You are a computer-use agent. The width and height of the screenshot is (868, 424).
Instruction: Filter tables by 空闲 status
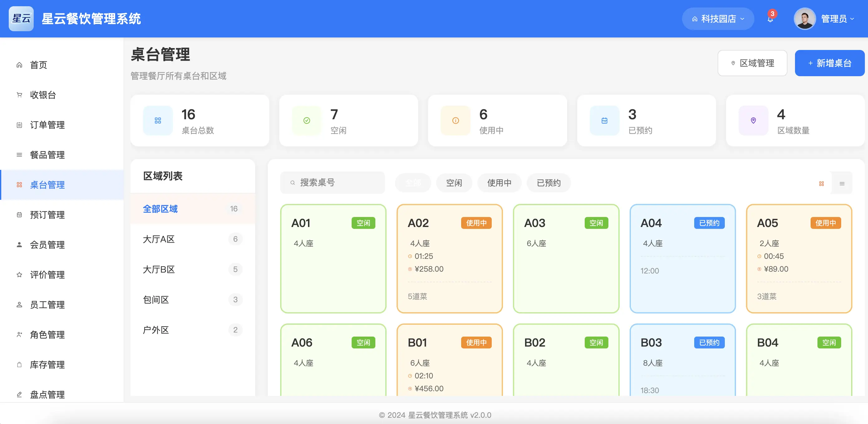(x=454, y=183)
